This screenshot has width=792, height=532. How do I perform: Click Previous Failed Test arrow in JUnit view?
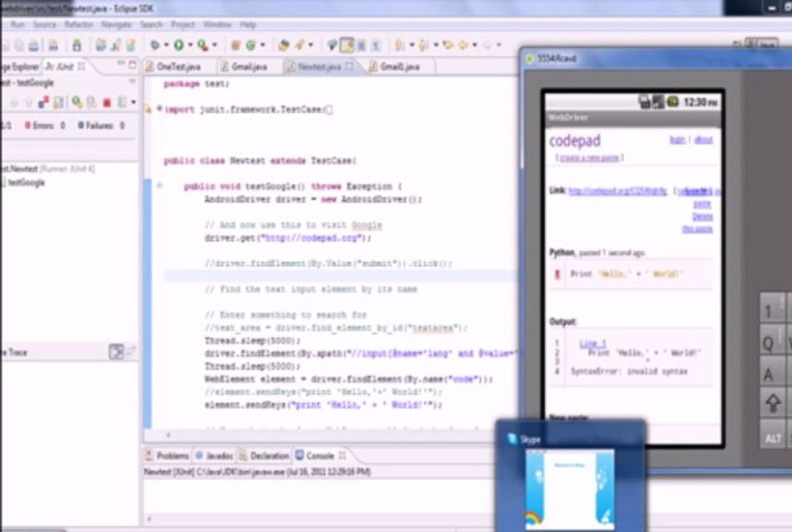(29, 103)
